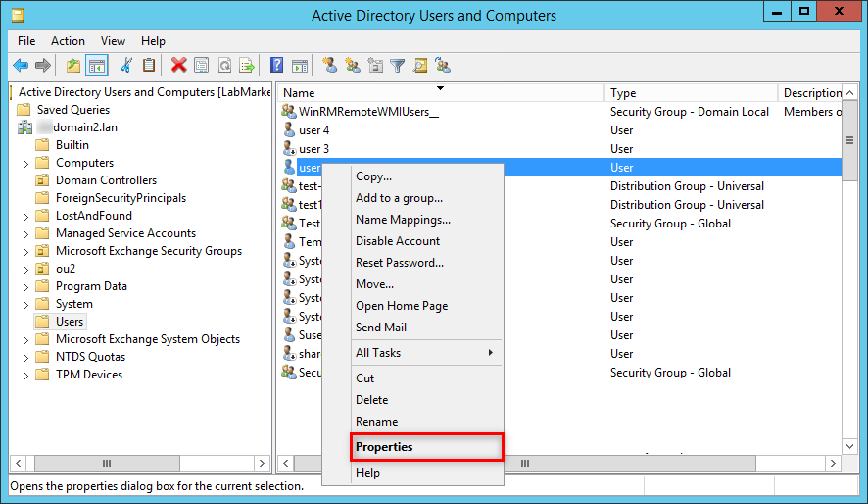868x504 pixels.
Task: Sort by the Type column header
Action: 691,92
